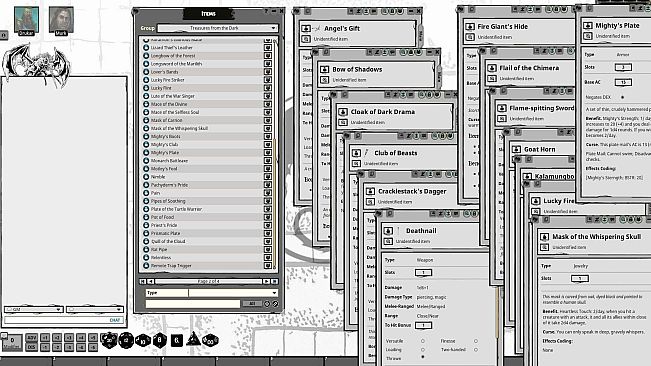
Task: Click search filter field in Items window
Action: tap(193, 304)
